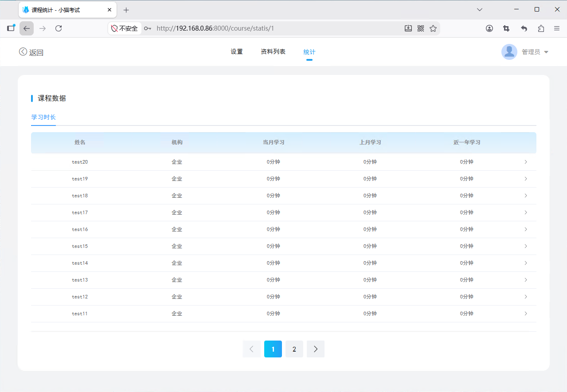Bookmark this page with the star icon
This screenshot has height=392, width=567.
click(x=433, y=28)
